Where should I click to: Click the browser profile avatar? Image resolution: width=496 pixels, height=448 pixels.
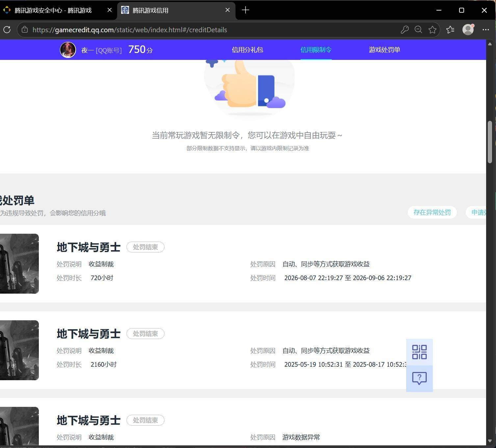point(468,30)
